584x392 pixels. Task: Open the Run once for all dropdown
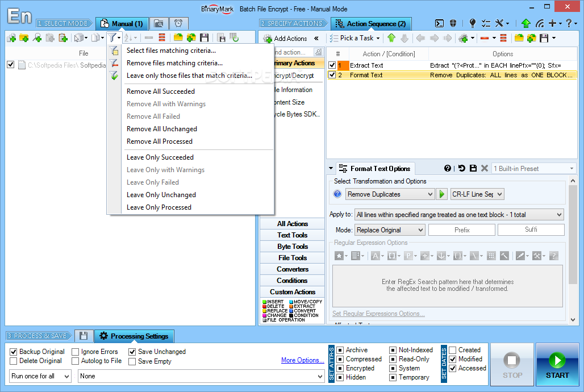(x=40, y=376)
